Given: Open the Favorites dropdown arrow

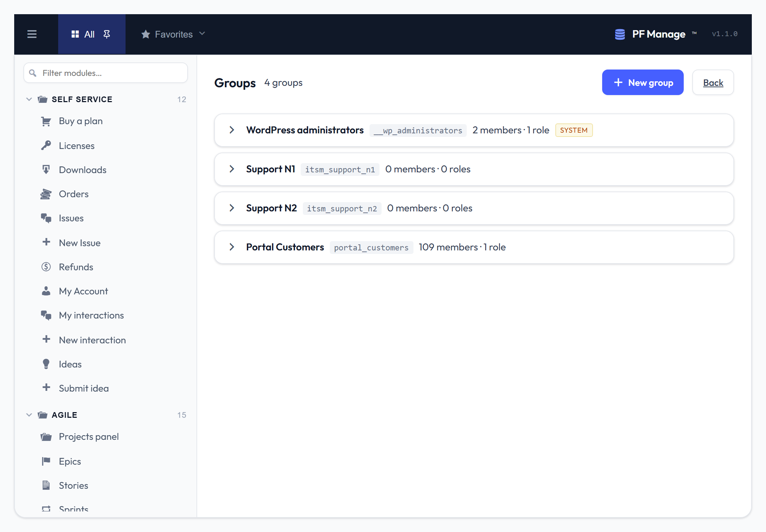Looking at the screenshot, I should coord(202,34).
